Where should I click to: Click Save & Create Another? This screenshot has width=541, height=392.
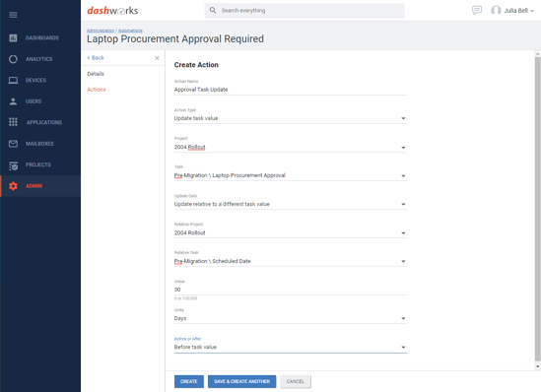tap(241, 381)
